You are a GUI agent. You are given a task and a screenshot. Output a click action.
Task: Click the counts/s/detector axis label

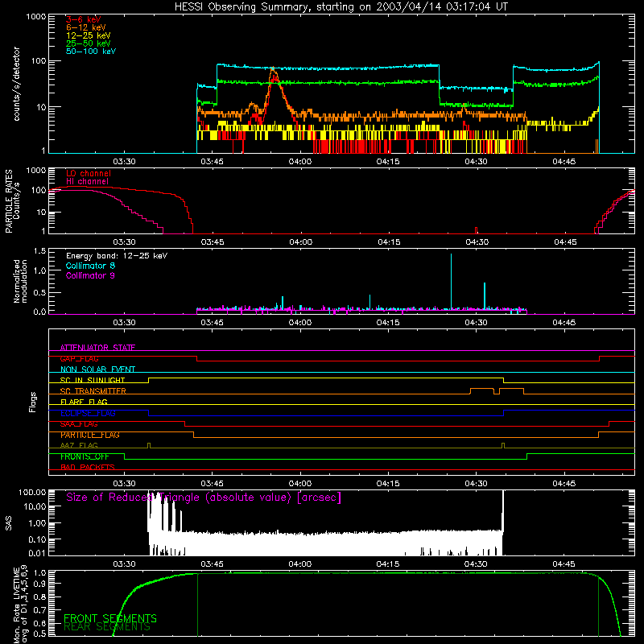pyautogui.click(x=17, y=84)
